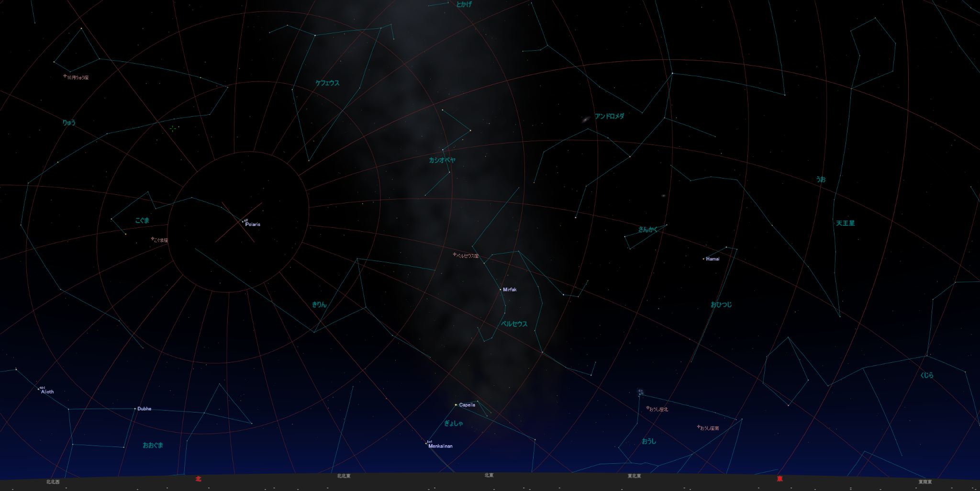Click the star Alioth
The height and width of the screenshot is (491, 980).
39,389
